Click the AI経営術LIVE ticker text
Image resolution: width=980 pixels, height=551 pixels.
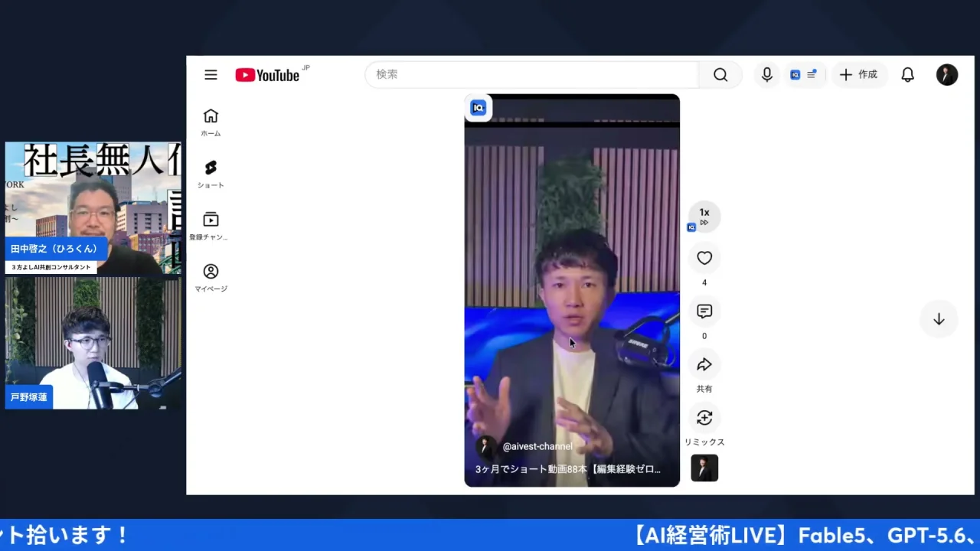804,535
